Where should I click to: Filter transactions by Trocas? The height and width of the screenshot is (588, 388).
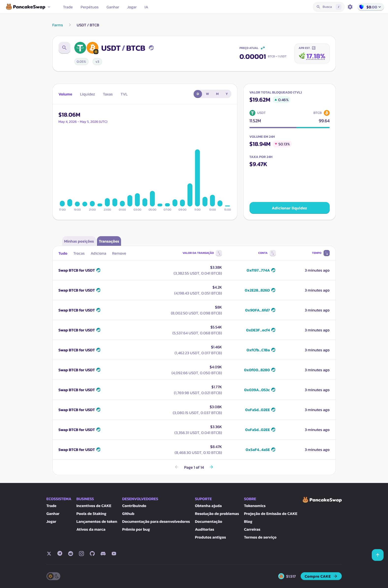[79, 253]
